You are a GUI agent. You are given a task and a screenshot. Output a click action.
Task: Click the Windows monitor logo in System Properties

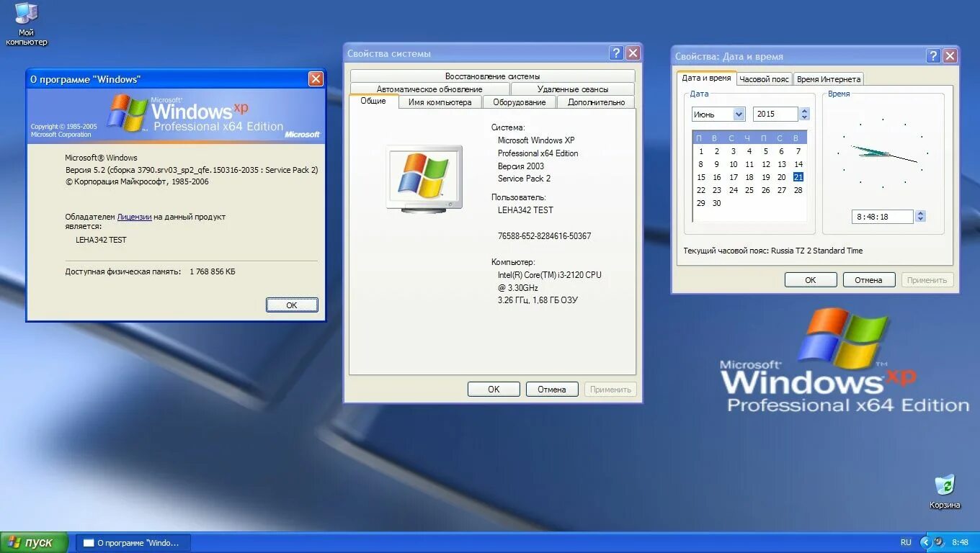(424, 178)
